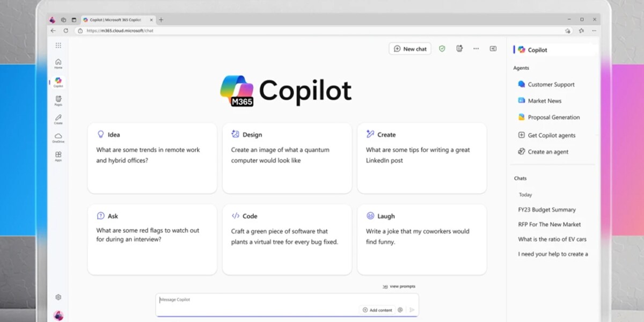Go to Home in the left sidebar
Screen dimensions: 644x322
point(58,63)
